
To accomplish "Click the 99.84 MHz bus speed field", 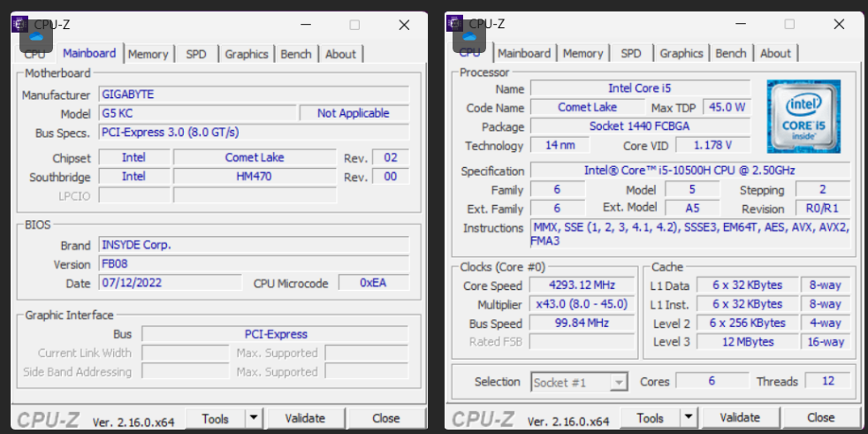I will (582, 324).
